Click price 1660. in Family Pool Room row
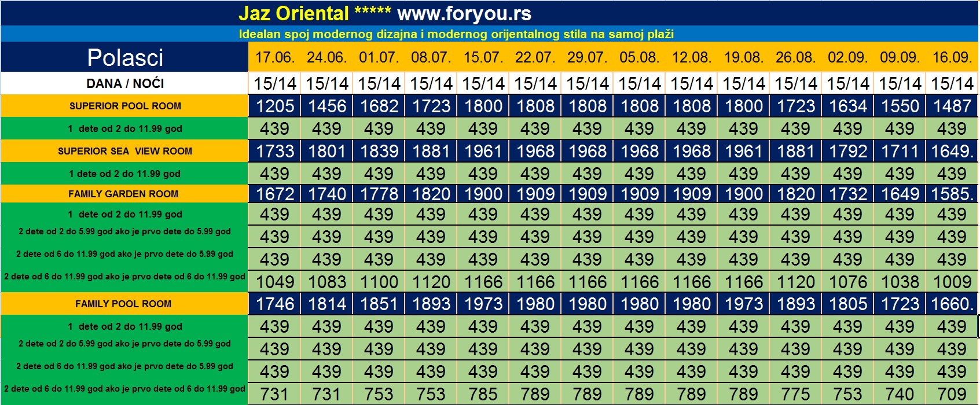Viewport: 980px width, 405px height. tap(953, 304)
